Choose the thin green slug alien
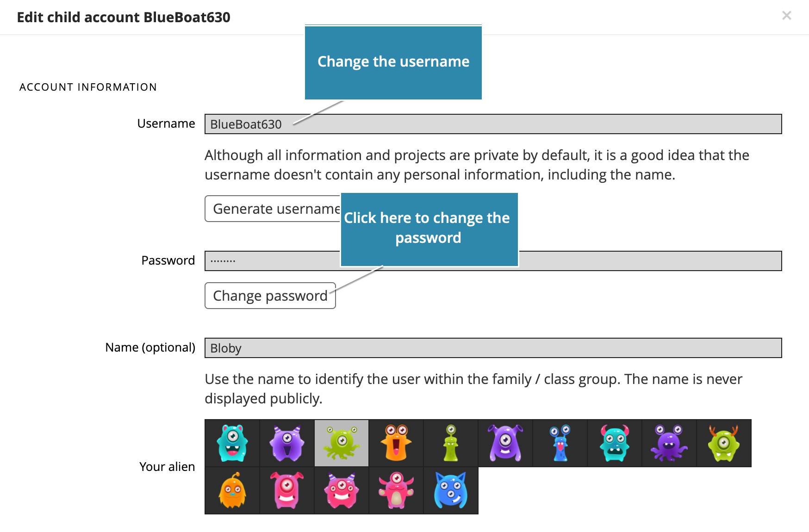The image size is (809, 532). [x=451, y=443]
